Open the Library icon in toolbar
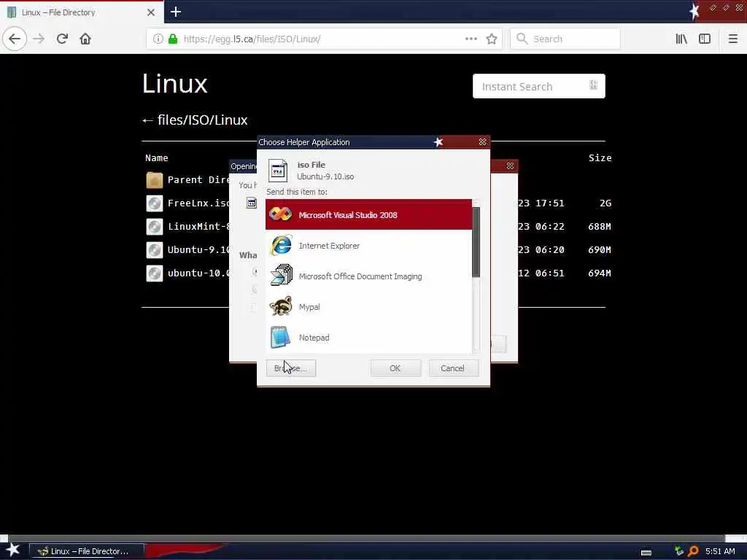The image size is (747, 560). [681, 39]
